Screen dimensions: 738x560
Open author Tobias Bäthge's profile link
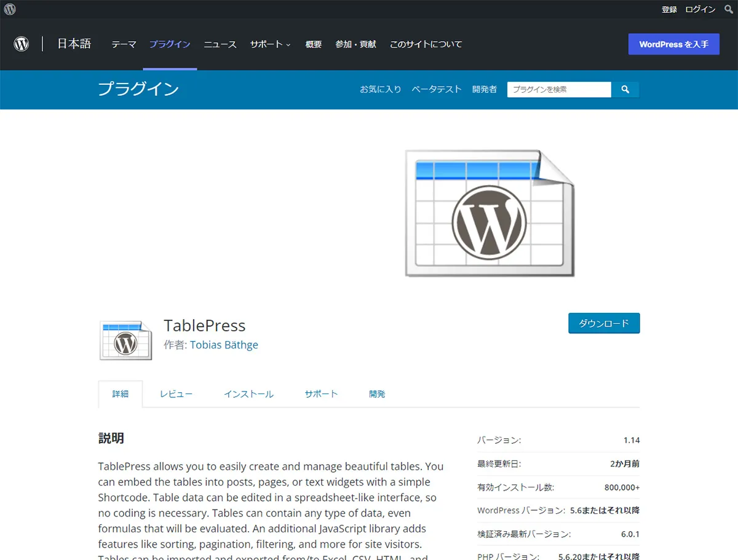224,345
